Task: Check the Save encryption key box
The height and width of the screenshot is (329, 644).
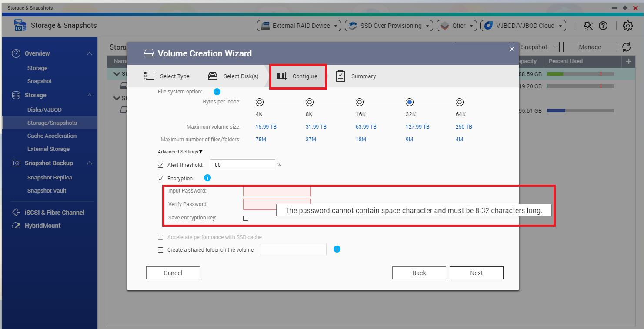Action: 246,218
